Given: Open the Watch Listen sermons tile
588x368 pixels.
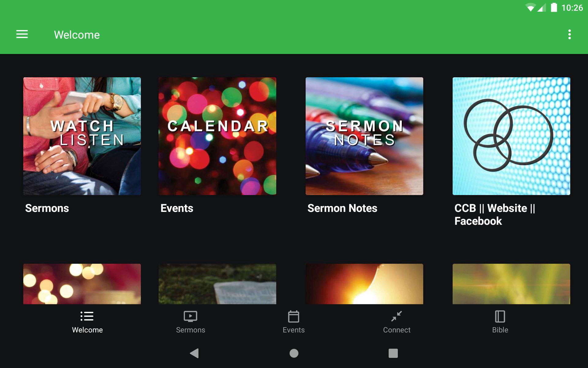Looking at the screenshot, I should [82, 136].
